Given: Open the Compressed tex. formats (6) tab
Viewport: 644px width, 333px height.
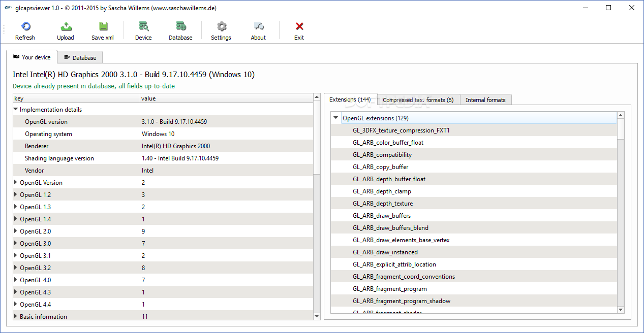Looking at the screenshot, I should (418, 100).
